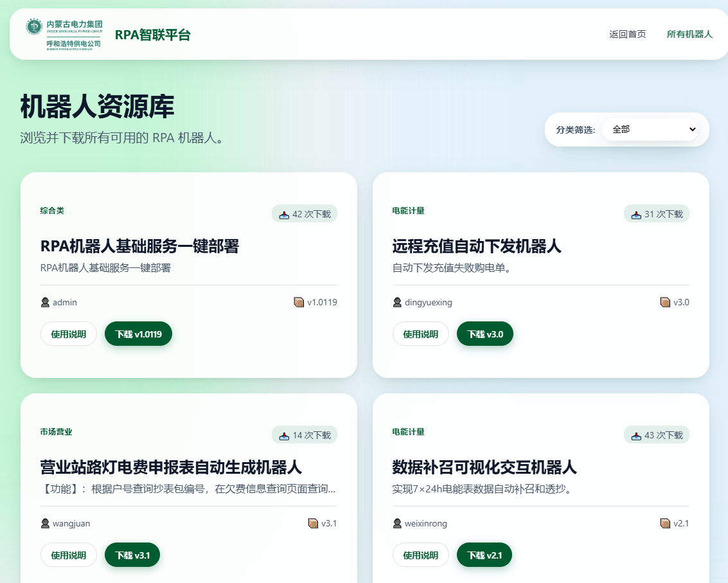Click package icon beside v2.1
Screen dimensions: 728x583
665,523
